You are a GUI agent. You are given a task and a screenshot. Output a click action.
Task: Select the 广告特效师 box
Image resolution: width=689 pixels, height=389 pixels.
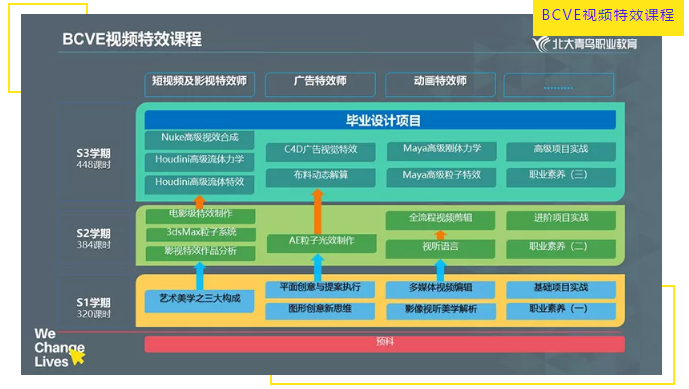(x=320, y=84)
